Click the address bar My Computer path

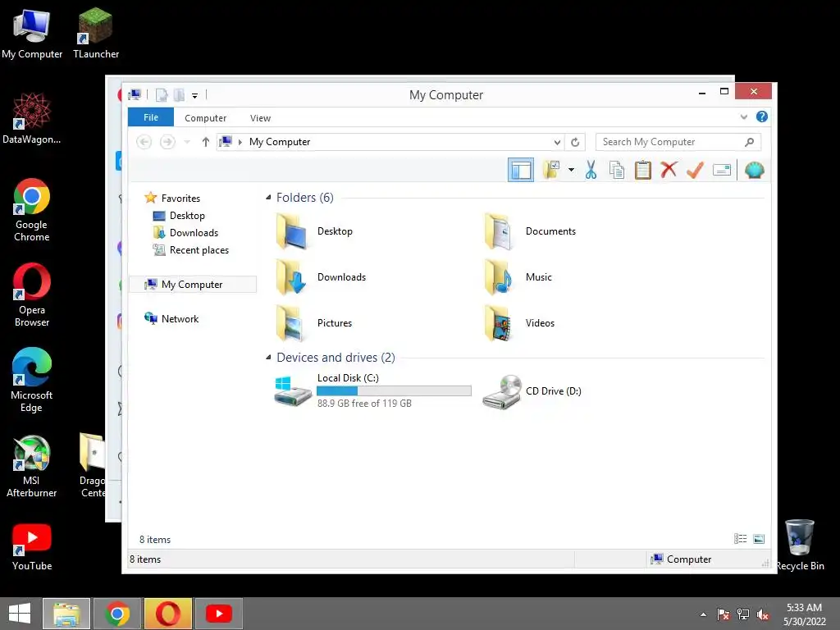tap(280, 142)
